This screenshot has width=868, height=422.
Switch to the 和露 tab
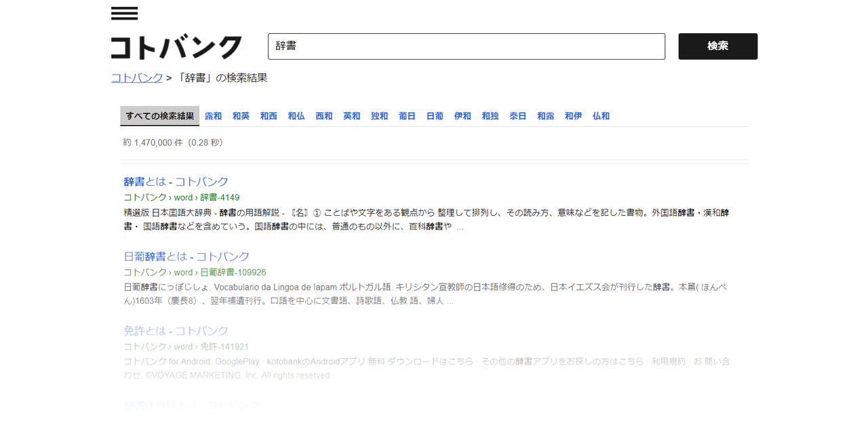tap(546, 116)
